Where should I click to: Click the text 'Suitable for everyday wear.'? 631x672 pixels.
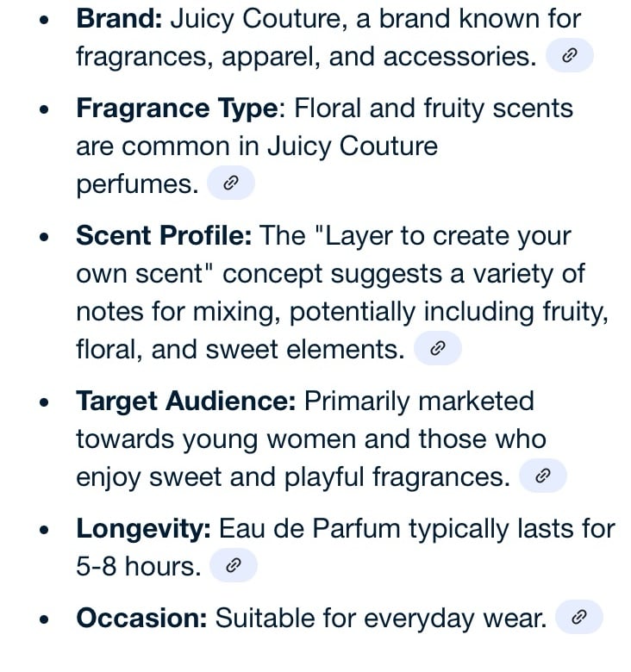click(x=381, y=619)
